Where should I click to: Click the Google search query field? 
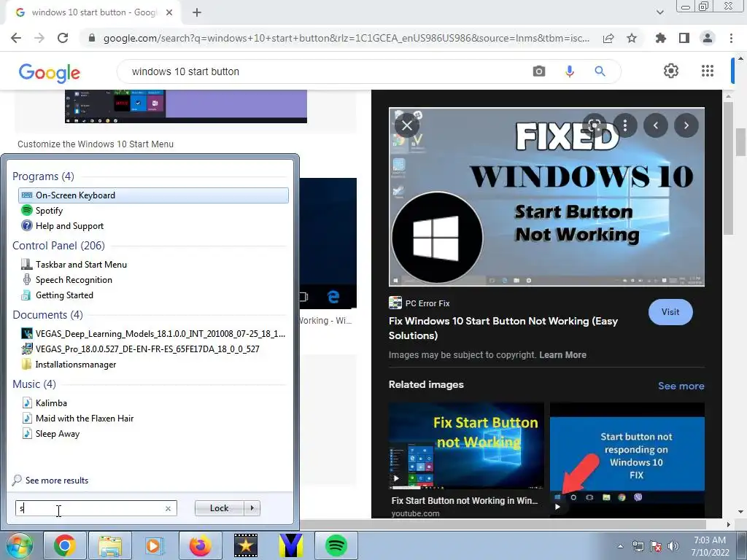(x=324, y=71)
